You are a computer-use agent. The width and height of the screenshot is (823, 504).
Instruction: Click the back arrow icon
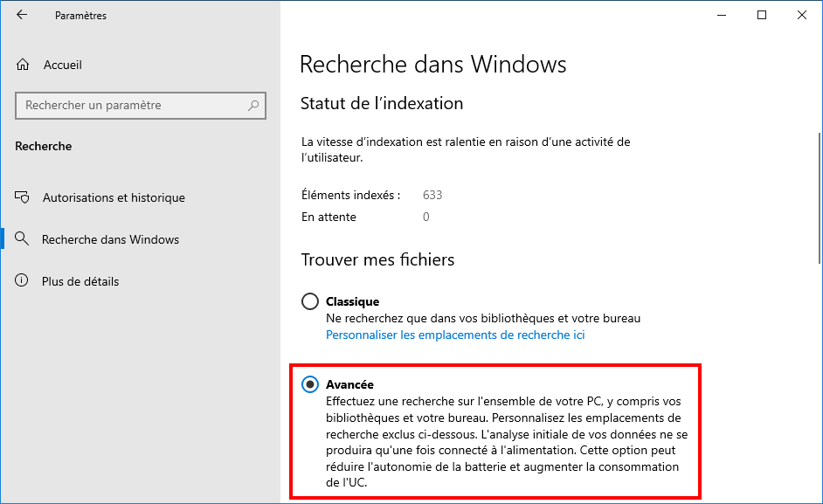click(22, 15)
